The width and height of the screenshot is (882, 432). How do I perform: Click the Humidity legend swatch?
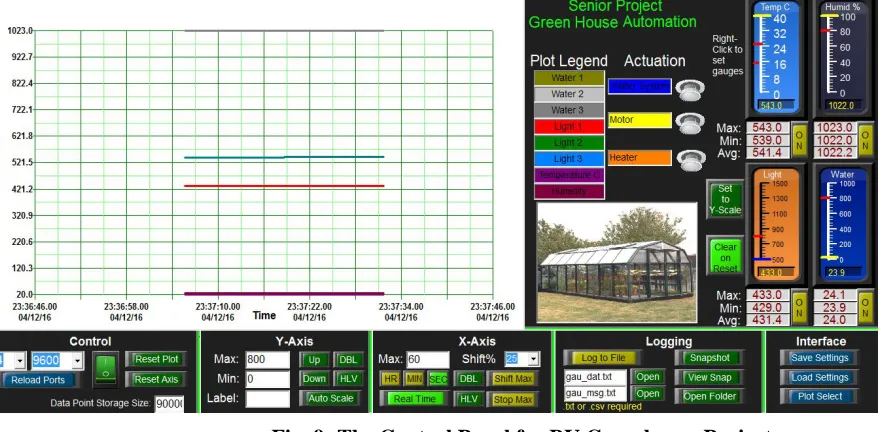pos(569,191)
